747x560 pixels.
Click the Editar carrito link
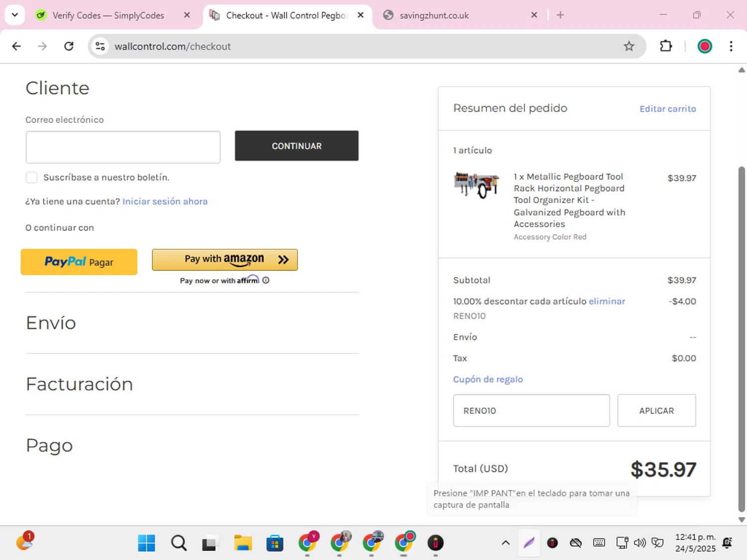point(668,109)
